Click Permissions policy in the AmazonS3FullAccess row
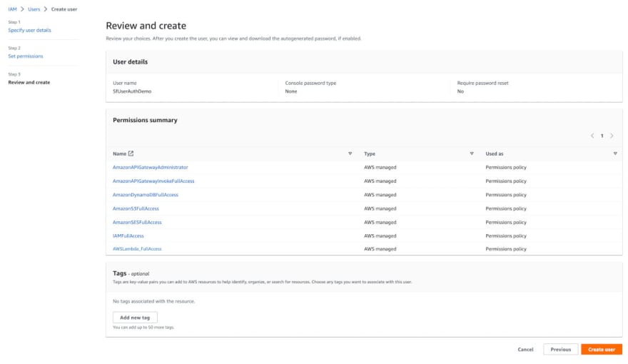The height and width of the screenshot is (364, 628). 506,208
